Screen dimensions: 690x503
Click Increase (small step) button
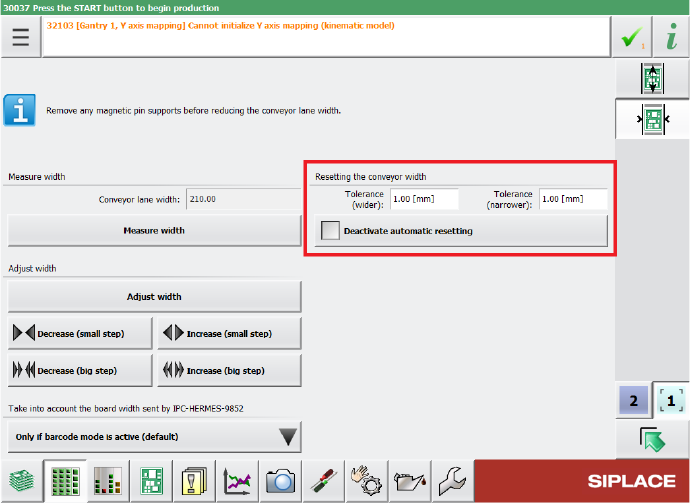coord(229,334)
